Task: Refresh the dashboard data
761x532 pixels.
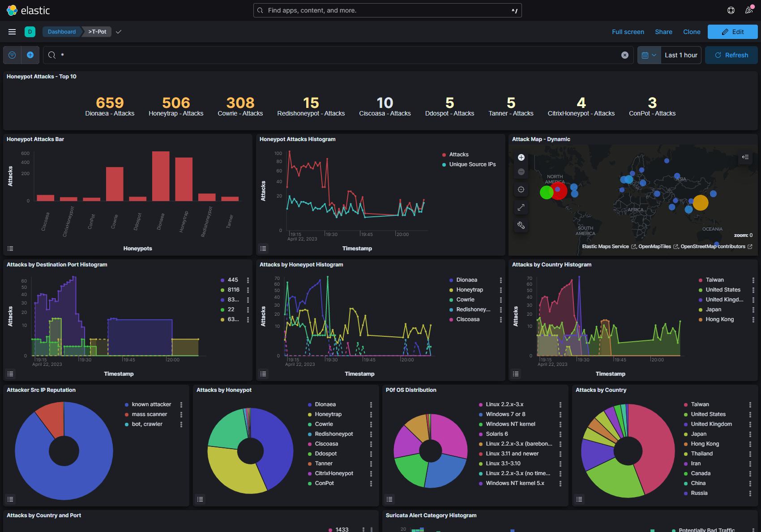Action: pos(731,55)
